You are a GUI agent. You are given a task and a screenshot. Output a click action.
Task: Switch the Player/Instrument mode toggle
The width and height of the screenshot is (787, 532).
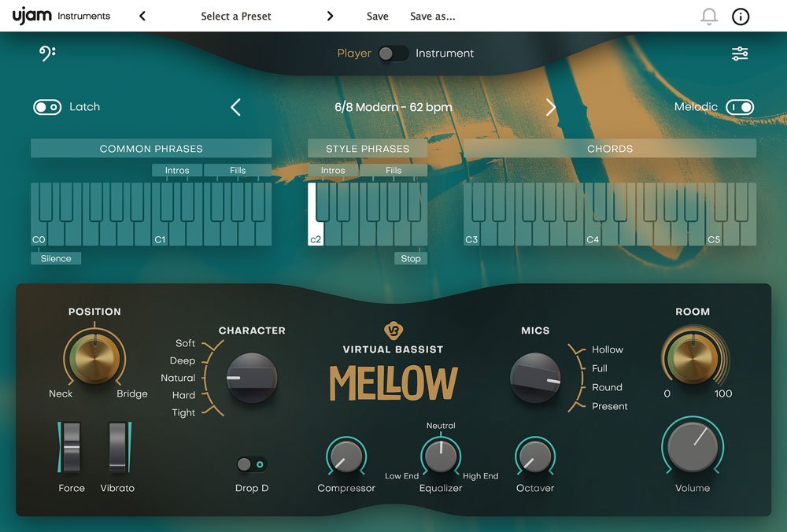(393, 54)
